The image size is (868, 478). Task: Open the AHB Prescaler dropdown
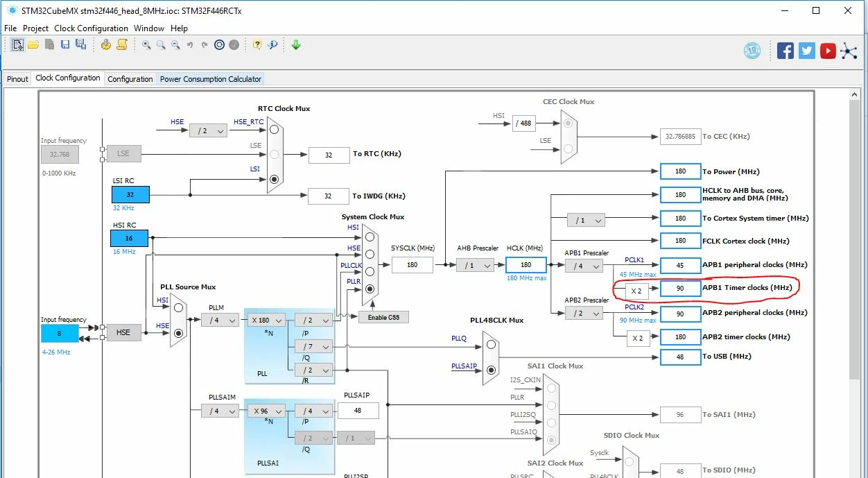click(475, 265)
